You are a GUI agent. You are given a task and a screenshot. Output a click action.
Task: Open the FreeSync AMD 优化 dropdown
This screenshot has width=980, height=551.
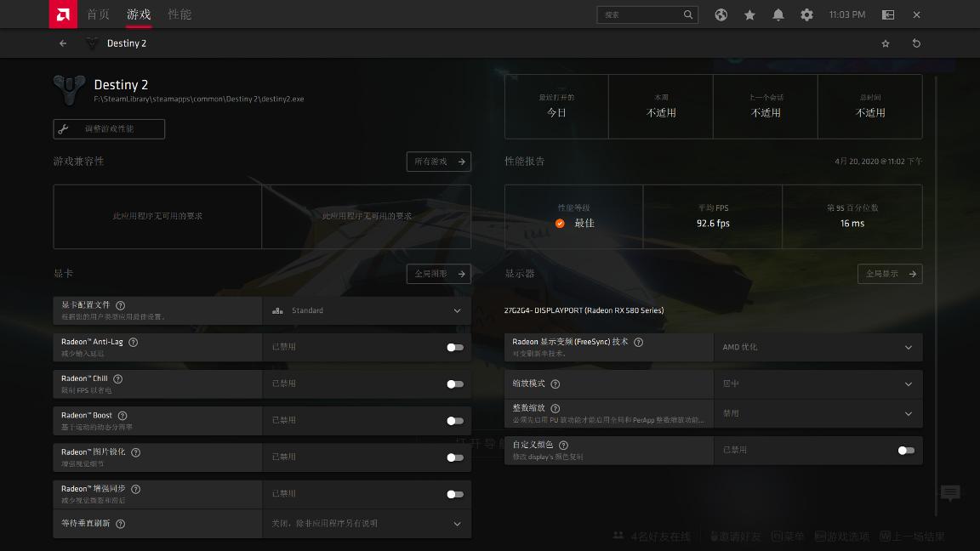tap(818, 347)
